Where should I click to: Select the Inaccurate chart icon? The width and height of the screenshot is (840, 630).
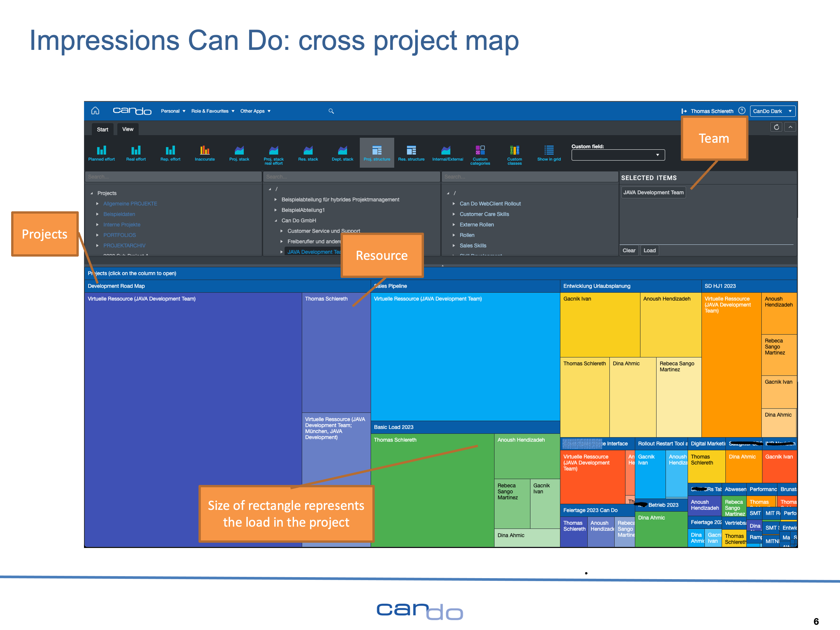point(205,153)
